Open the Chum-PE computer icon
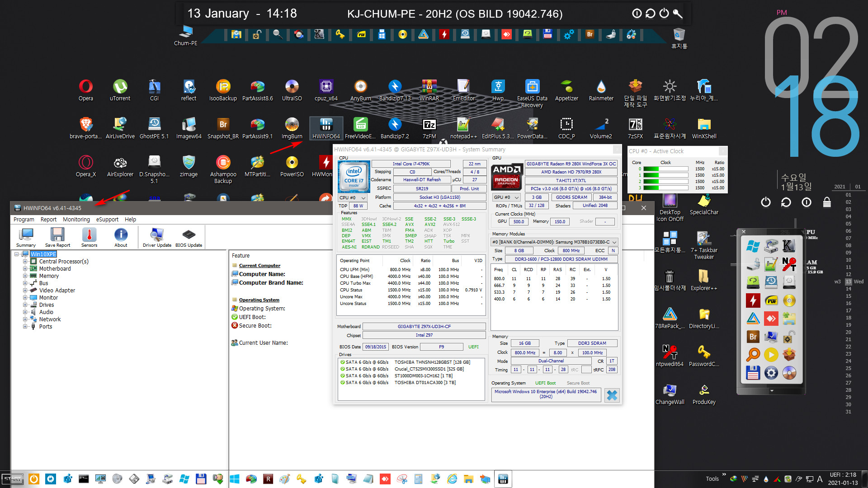868x488 pixels. [185, 36]
